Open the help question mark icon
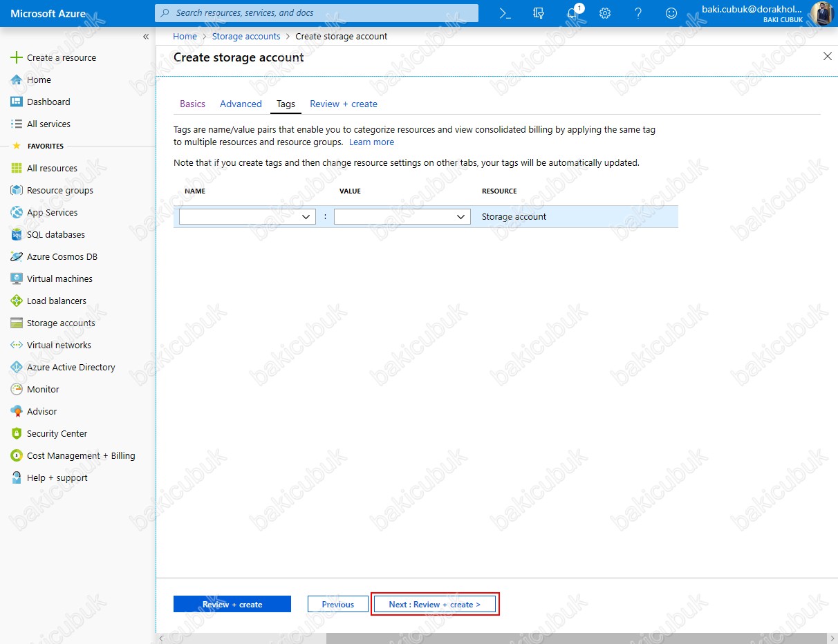Image resolution: width=838 pixels, height=644 pixels. pyautogui.click(x=638, y=13)
